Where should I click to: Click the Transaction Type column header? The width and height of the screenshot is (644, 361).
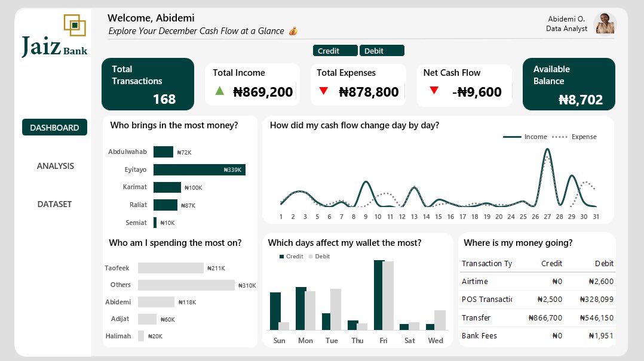point(487,263)
